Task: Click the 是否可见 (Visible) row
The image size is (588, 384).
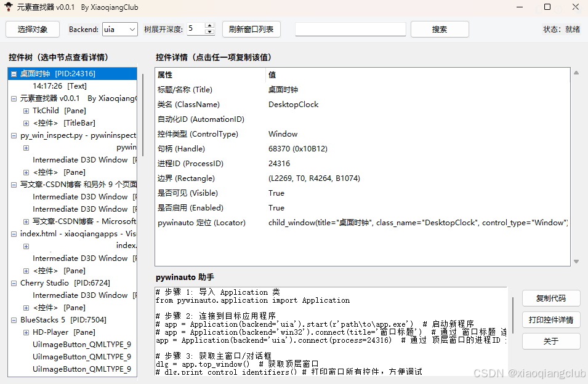Action: click(x=362, y=193)
